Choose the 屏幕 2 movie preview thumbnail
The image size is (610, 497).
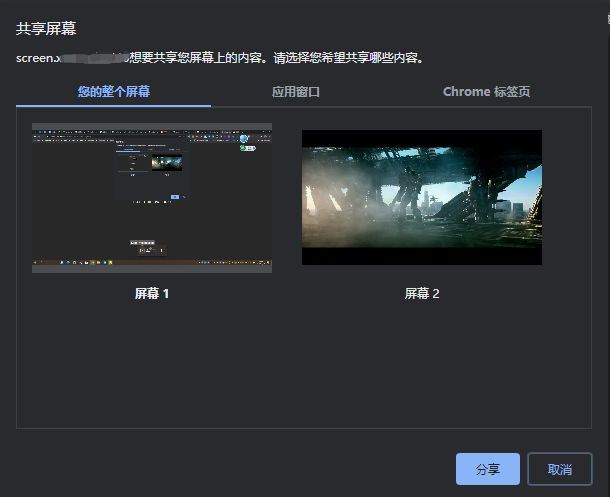[422, 198]
